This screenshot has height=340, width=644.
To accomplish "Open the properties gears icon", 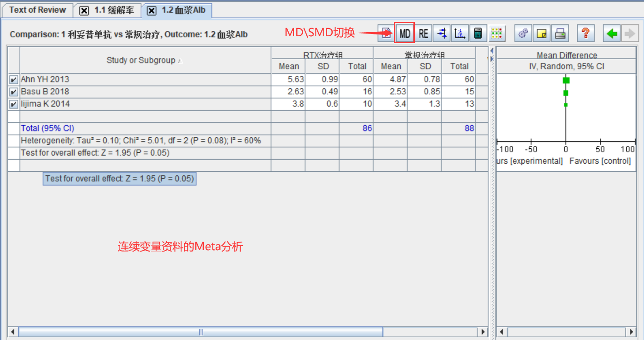I will pyautogui.click(x=522, y=33).
